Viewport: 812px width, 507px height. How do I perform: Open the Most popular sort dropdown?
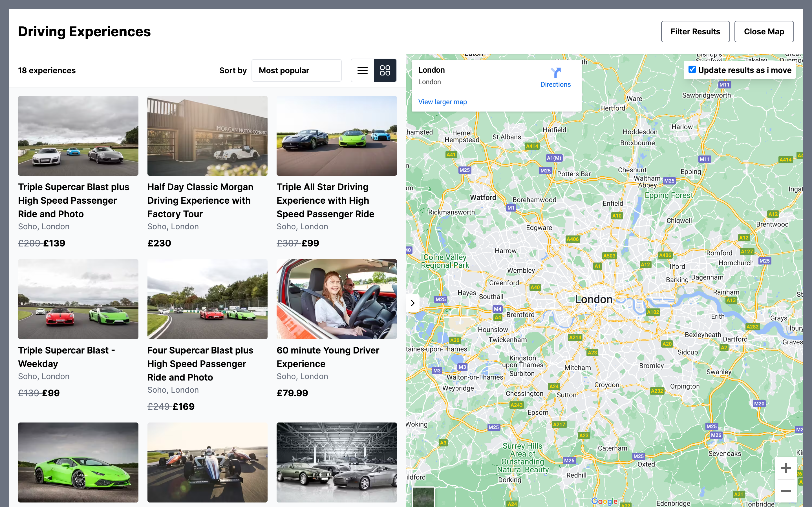tap(296, 70)
